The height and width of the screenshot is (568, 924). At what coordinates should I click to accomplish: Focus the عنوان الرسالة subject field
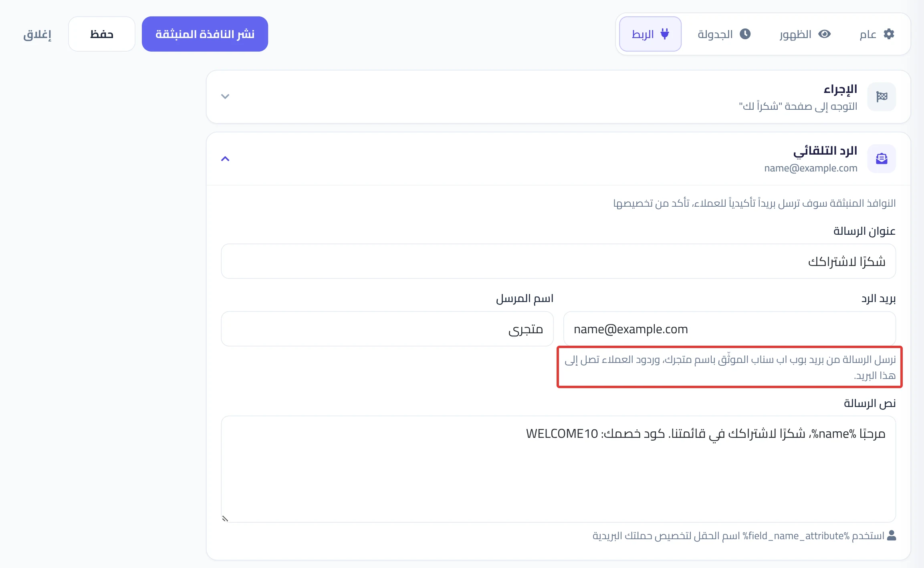(x=558, y=261)
